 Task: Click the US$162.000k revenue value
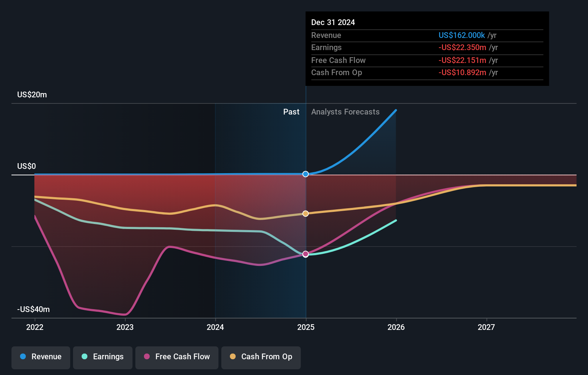click(462, 35)
